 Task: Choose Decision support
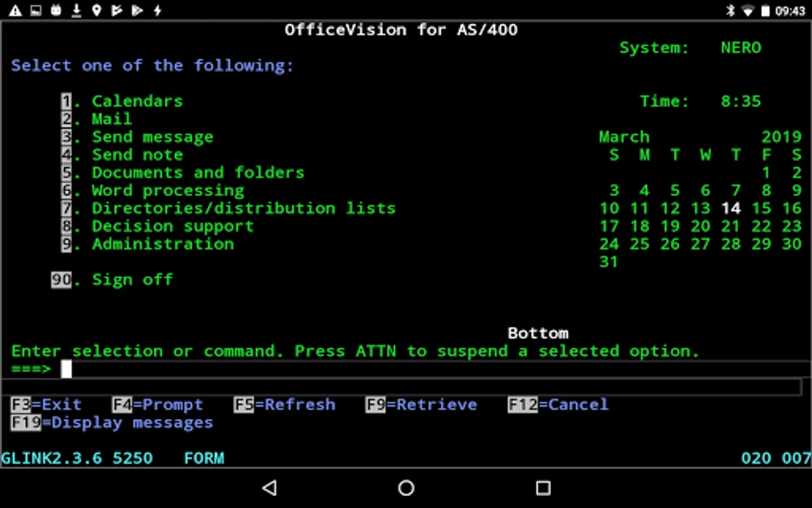coord(157,226)
